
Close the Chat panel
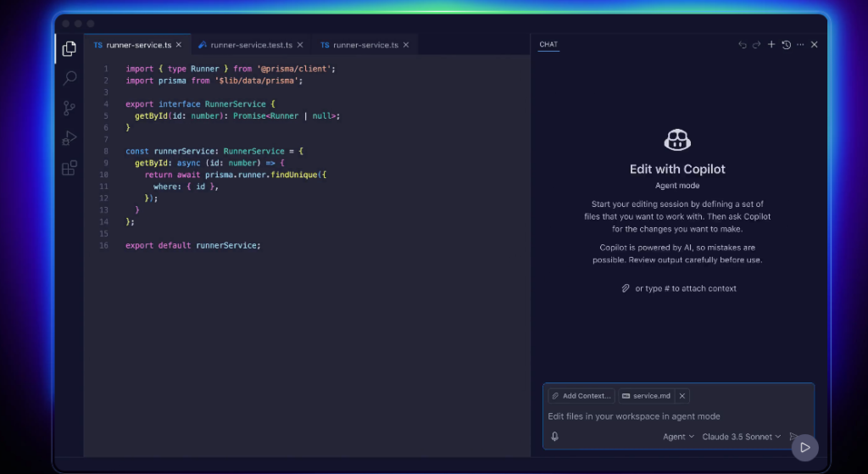pyautogui.click(x=815, y=45)
